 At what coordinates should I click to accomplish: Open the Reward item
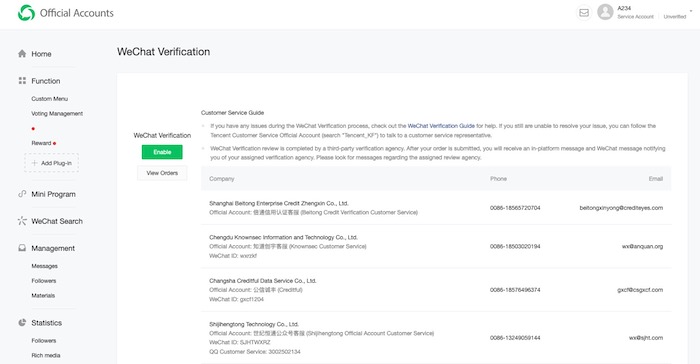(x=42, y=143)
